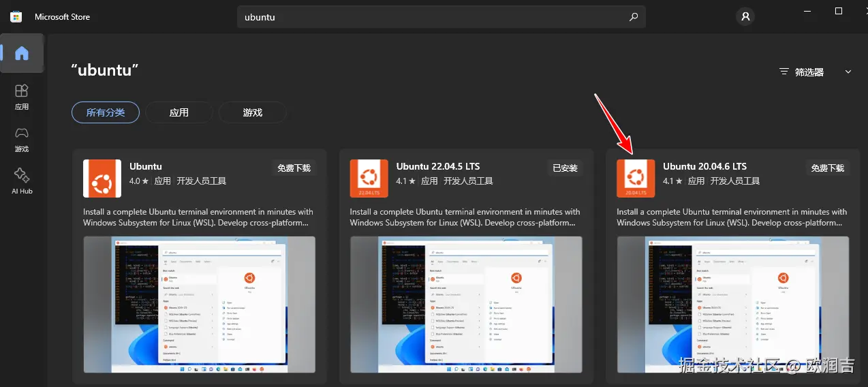
Task: Open the Ubuntu 22.04.5 LTS title
Action: [439, 166]
